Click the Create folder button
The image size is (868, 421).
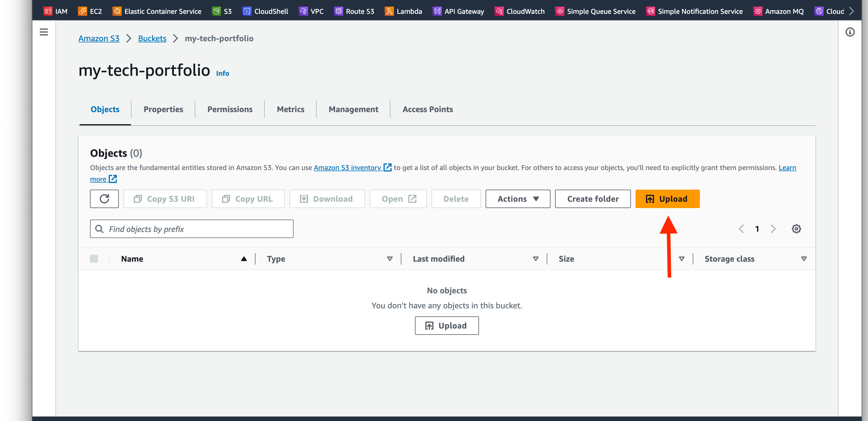[x=593, y=199]
